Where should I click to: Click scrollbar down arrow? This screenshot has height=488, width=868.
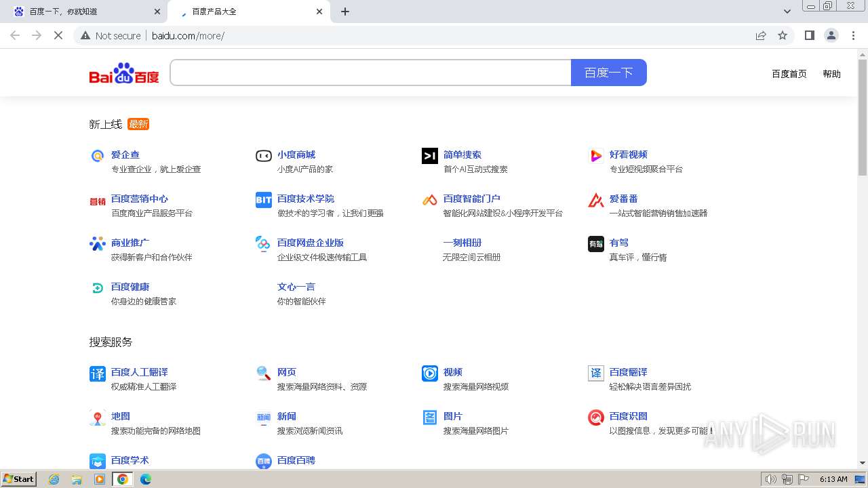863,463
